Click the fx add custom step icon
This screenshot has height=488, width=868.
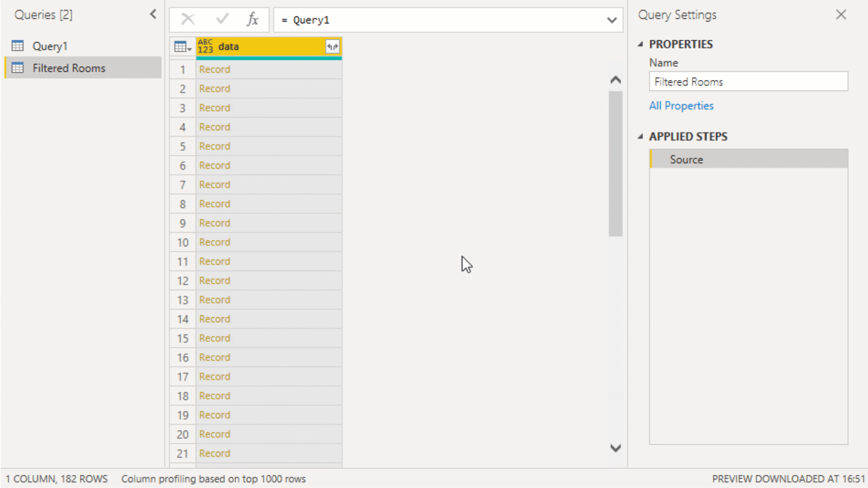253,19
